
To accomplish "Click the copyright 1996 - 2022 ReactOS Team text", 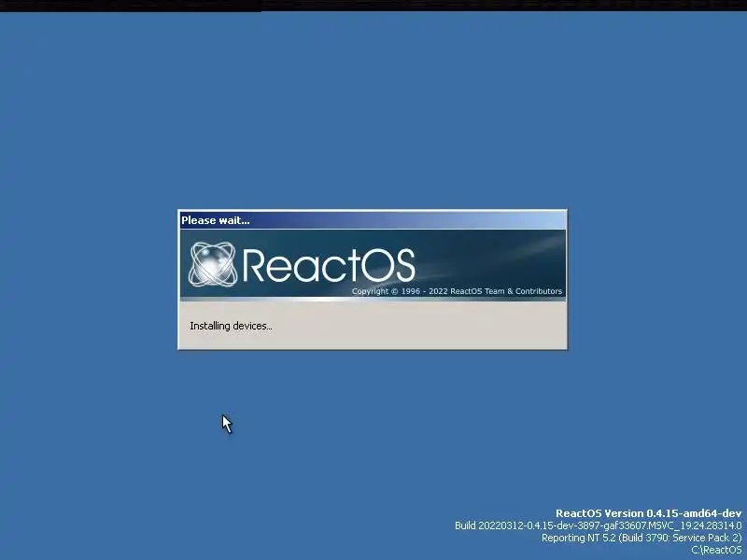I will [x=457, y=291].
